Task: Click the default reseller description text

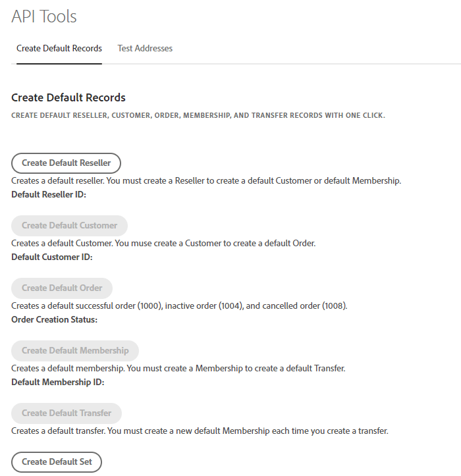Action: click(205, 180)
